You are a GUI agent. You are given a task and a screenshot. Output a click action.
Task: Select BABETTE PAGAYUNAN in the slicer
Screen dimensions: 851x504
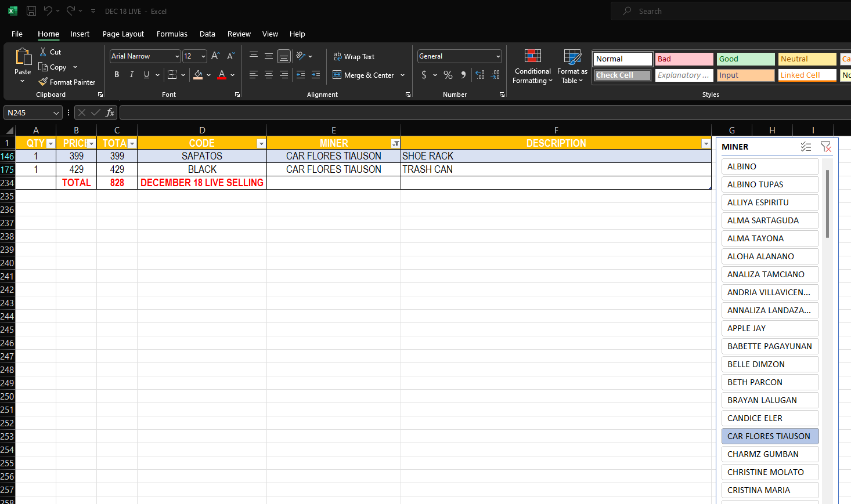(770, 346)
